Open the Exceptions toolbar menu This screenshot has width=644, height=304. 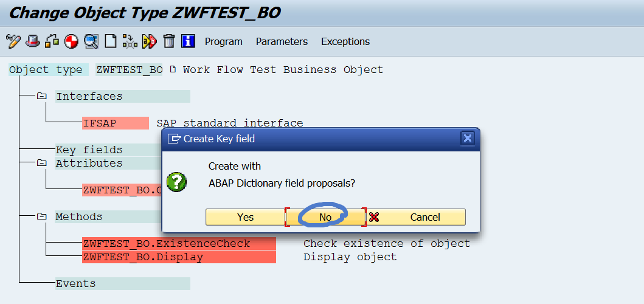[345, 41]
